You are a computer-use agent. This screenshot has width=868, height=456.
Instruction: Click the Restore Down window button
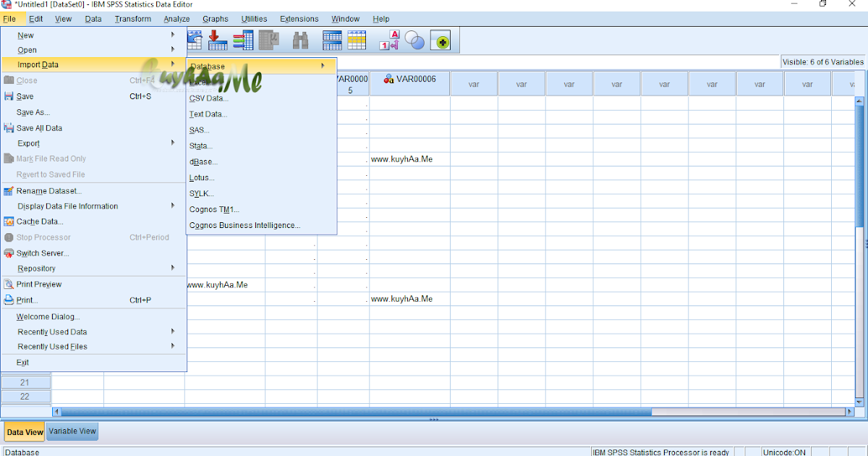point(822,4)
